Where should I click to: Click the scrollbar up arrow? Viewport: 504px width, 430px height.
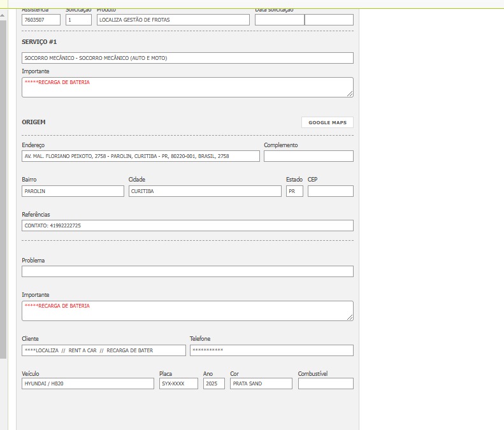tap(3, 15)
